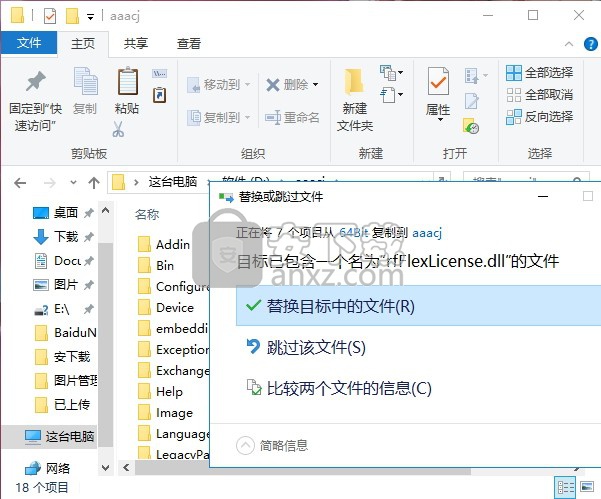Open the New item dropdown

[x=391, y=72]
